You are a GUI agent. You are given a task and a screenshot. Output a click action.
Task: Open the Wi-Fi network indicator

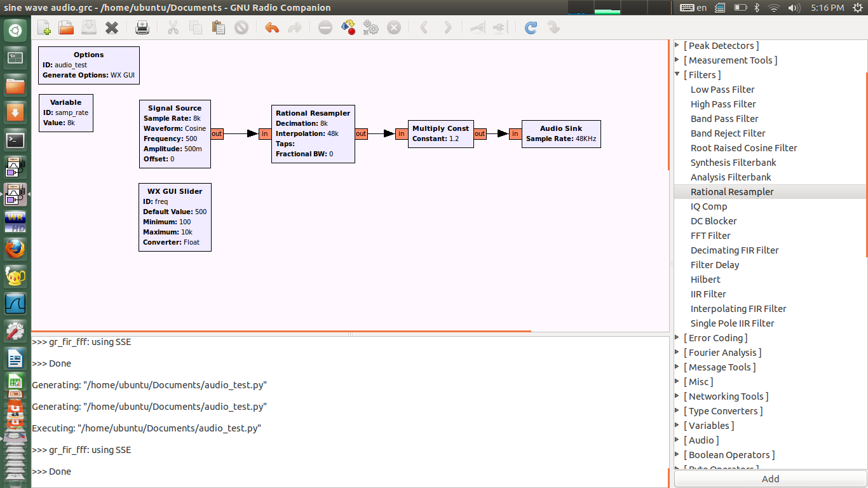coord(773,8)
